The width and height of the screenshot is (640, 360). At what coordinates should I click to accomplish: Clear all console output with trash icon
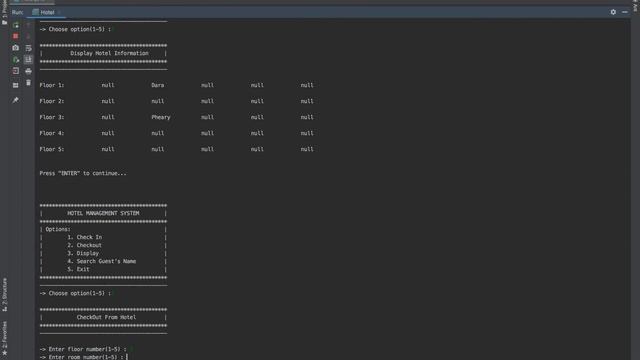tap(28, 83)
